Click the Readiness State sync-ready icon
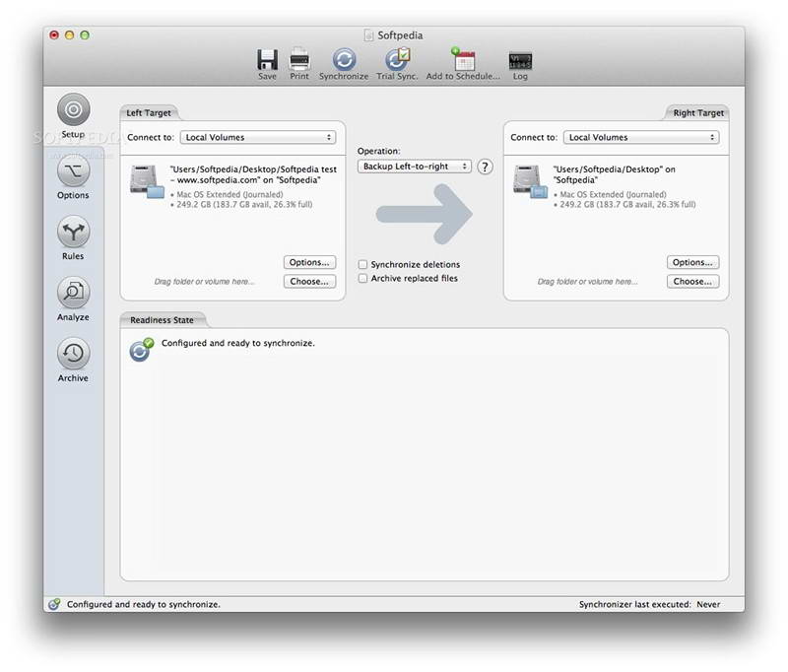Image resolution: width=788 pixels, height=672 pixels. (x=141, y=350)
